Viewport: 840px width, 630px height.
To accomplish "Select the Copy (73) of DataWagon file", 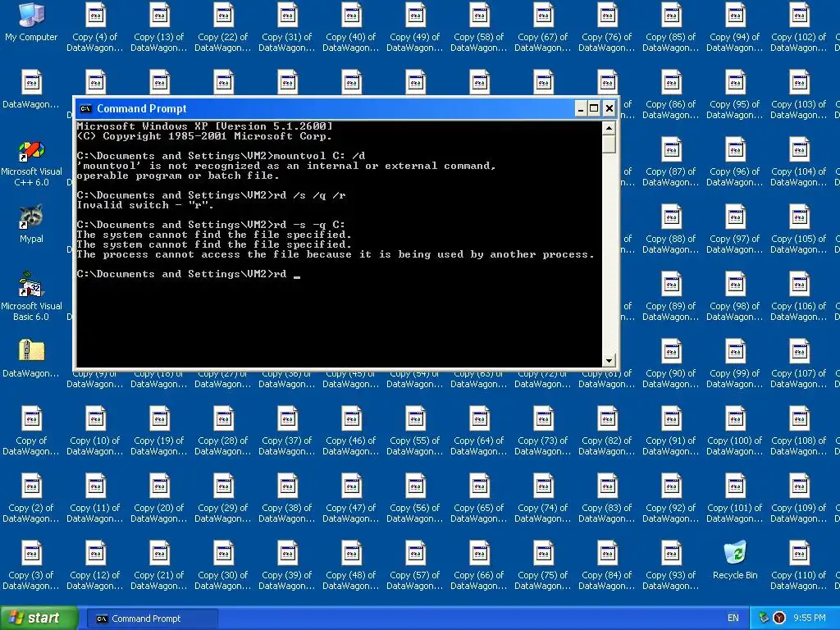I will (x=543, y=430).
